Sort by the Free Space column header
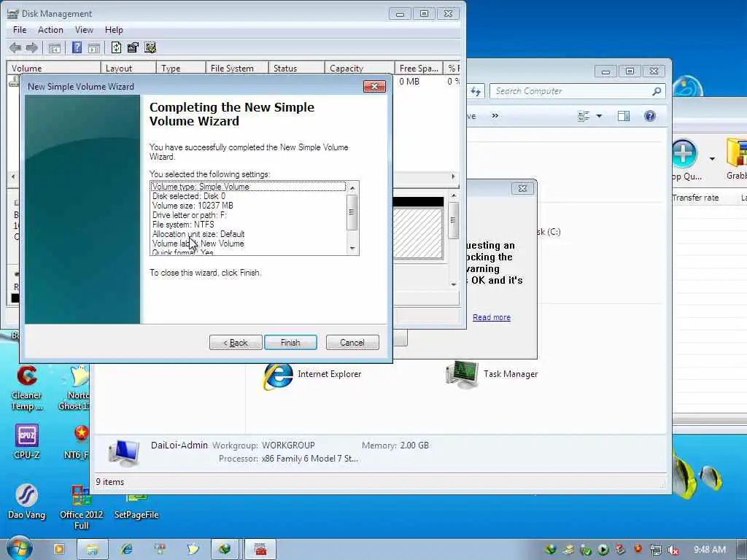Screen dimensions: 747x560 [419, 68]
